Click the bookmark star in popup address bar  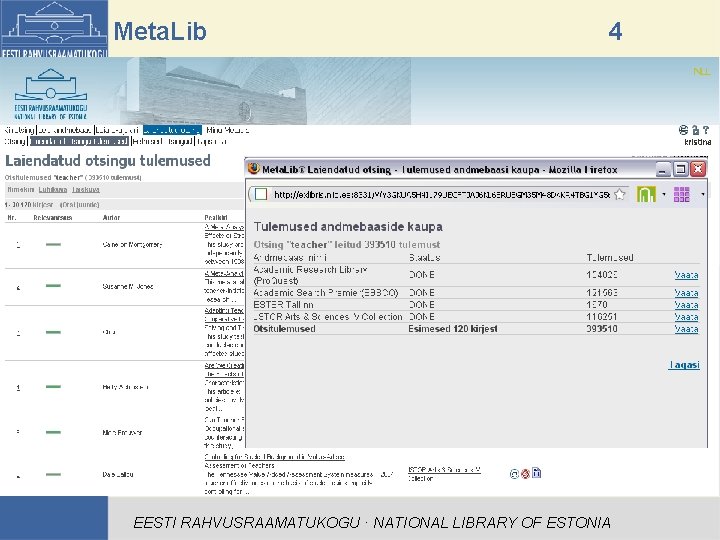pyautogui.click(x=619, y=195)
